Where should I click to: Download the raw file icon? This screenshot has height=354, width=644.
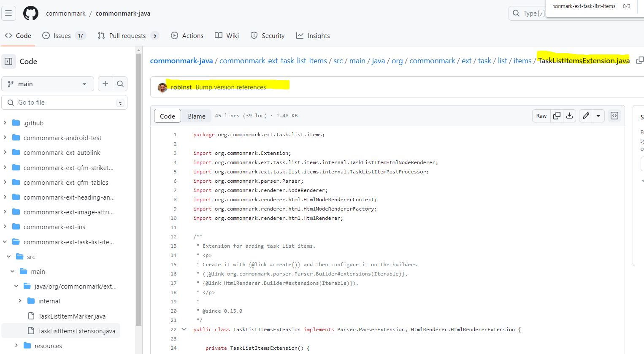[x=569, y=116]
